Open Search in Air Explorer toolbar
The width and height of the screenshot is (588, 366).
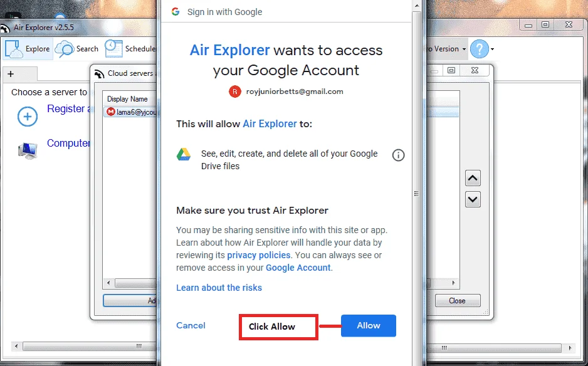pyautogui.click(x=77, y=49)
